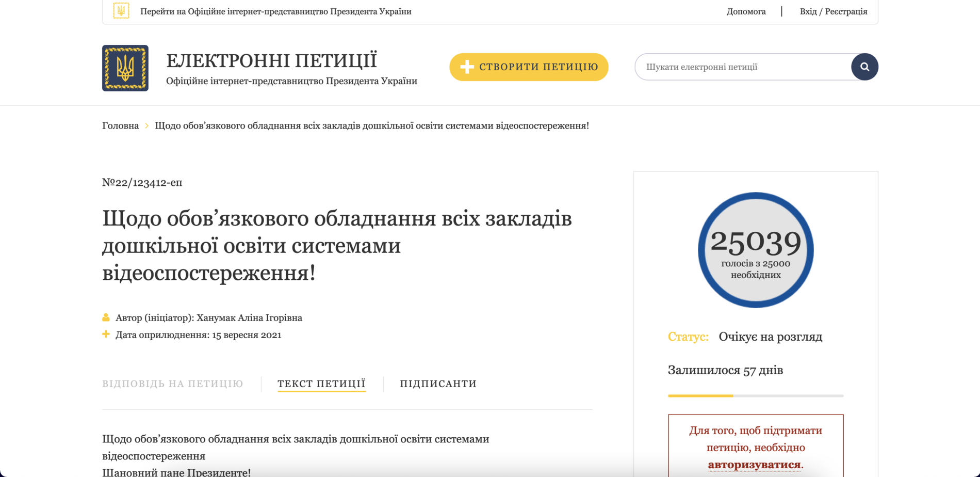Click the Статус: label
The width and height of the screenshot is (980, 477).
point(688,337)
